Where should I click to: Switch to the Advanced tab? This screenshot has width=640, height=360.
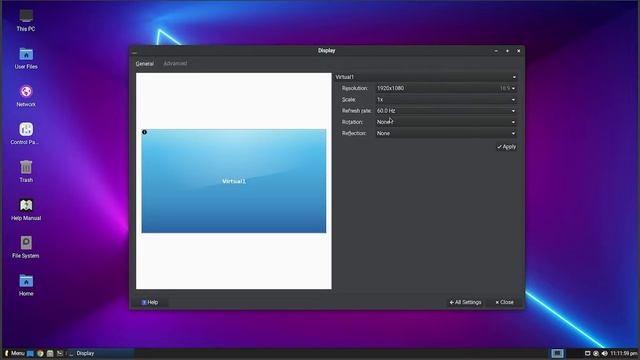tap(175, 64)
